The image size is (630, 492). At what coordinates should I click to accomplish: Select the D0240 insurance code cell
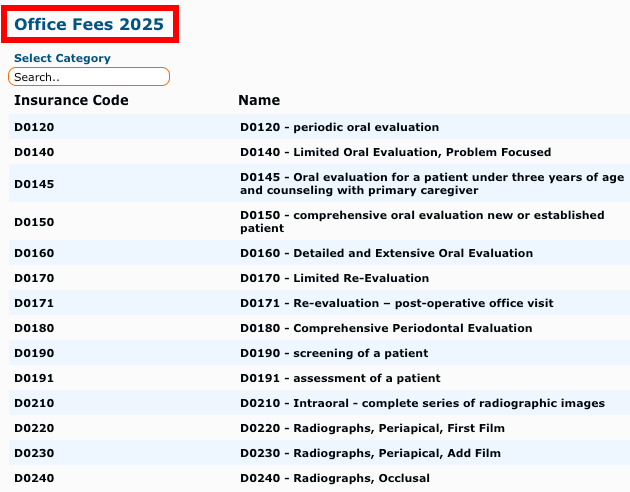click(34, 478)
